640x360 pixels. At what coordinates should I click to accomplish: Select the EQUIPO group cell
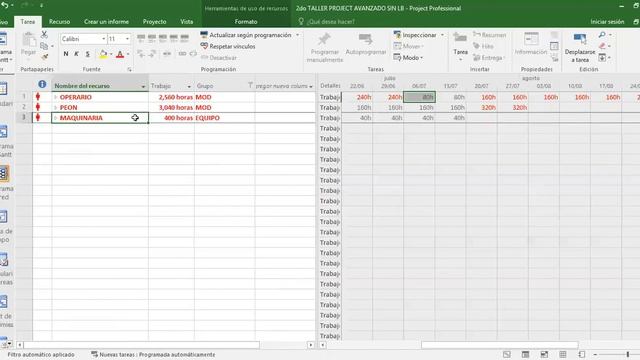tap(224, 118)
